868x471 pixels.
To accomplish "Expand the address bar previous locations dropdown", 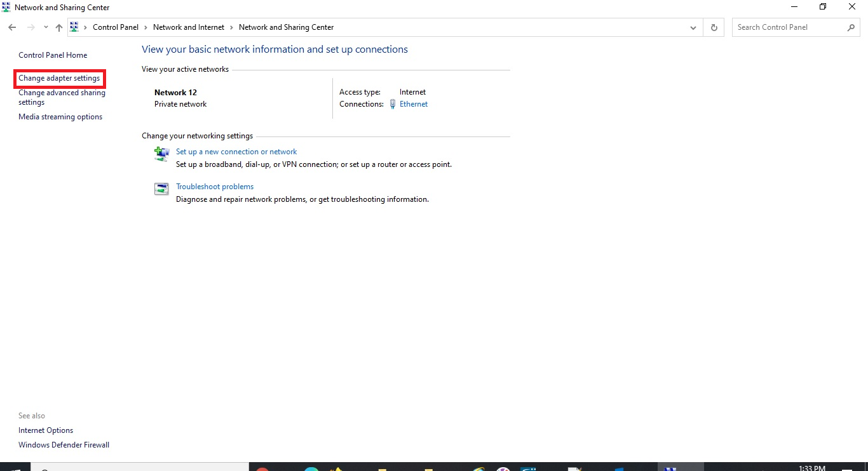I will click(x=693, y=27).
